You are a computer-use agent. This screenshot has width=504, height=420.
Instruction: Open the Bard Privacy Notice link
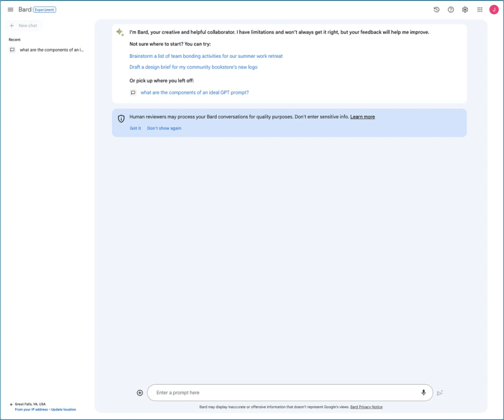click(x=366, y=407)
